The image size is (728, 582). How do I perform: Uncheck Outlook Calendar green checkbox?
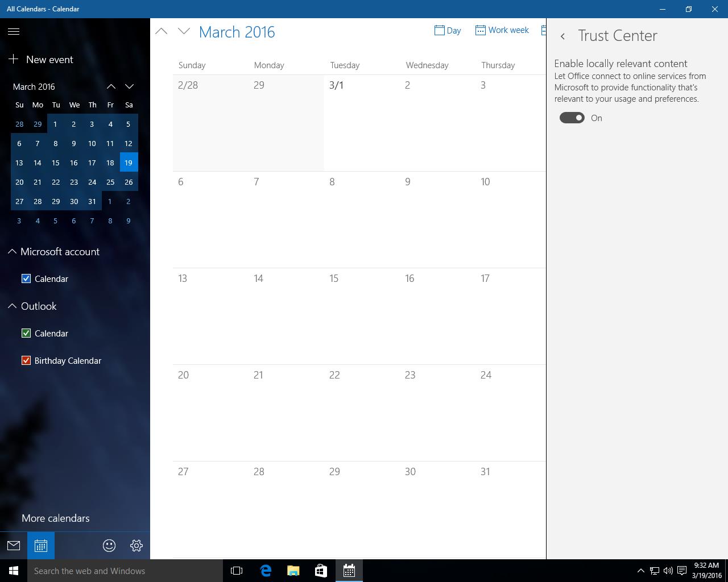point(26,333)
